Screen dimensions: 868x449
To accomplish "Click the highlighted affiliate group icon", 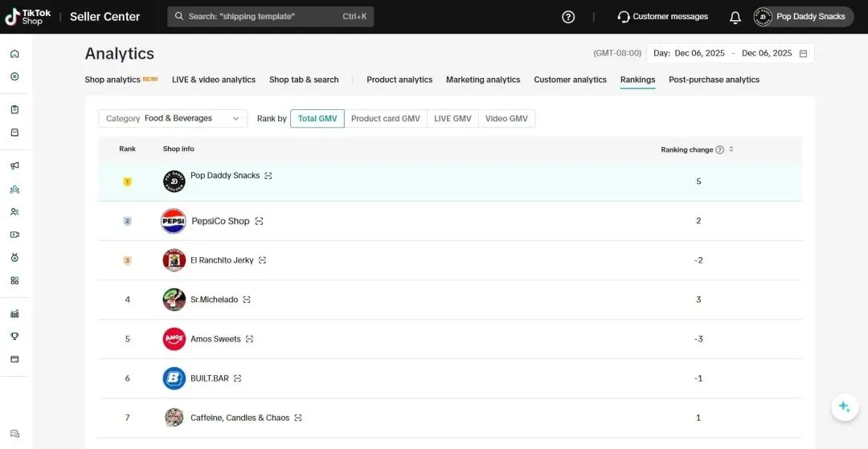I will [15, 189].
